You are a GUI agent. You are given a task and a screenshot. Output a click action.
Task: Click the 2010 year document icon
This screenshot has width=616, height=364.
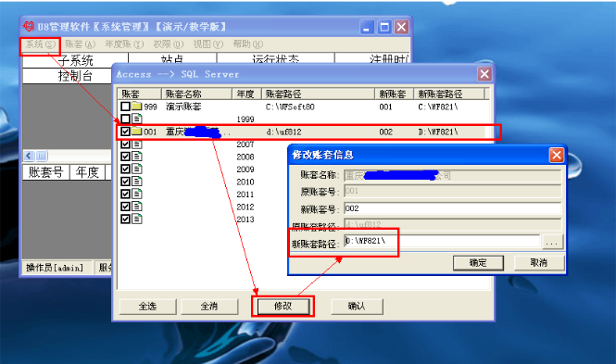[x=137, y=182]
